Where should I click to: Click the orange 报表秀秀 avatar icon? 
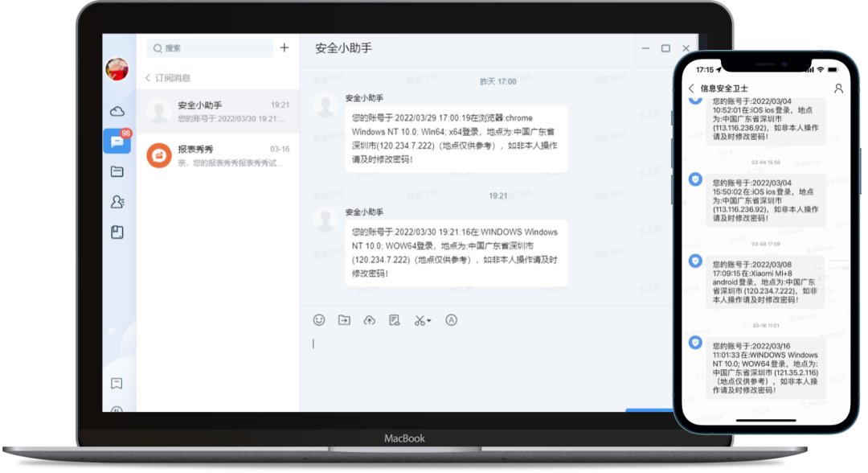click(x=159, y=155)
